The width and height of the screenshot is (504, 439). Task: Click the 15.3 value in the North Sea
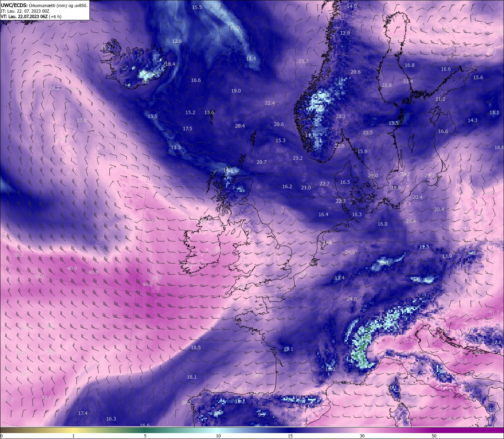coord(280,141)
